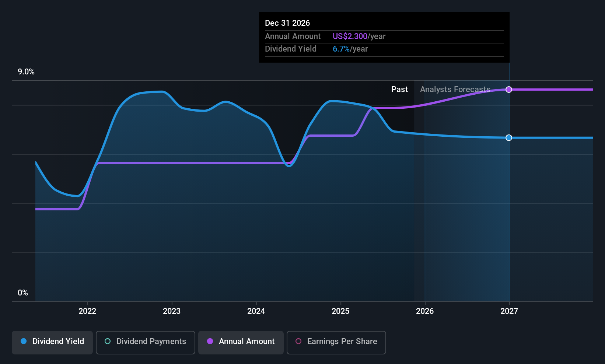Enable the Earnings Per Share series
The width and height of the screenshot is (605, 364).
click(336, 342)
